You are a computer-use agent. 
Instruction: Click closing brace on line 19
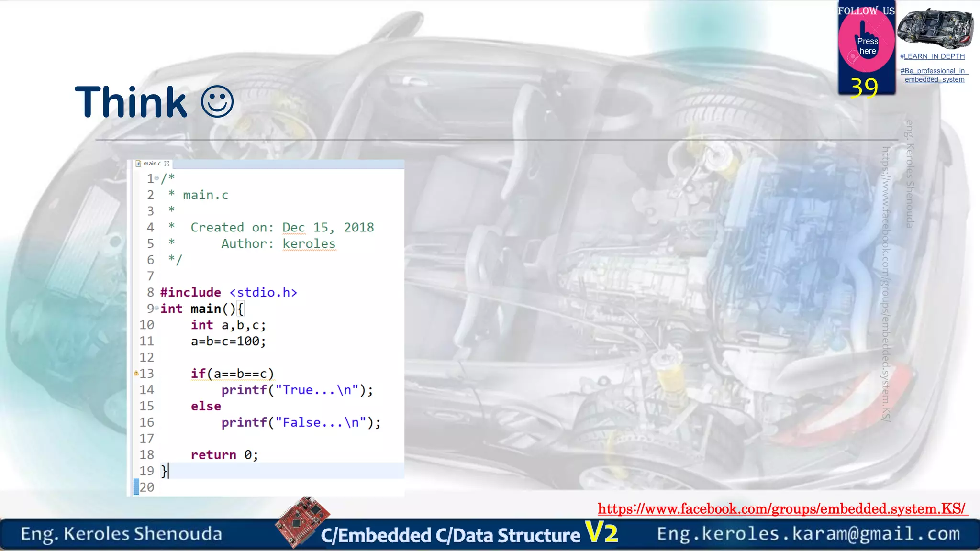pyautogui.click(x=164, y=471)
